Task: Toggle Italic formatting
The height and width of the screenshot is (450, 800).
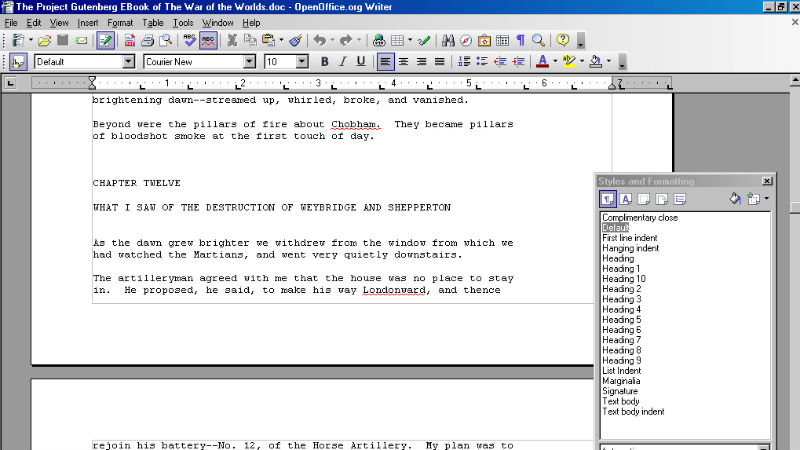Action: point(342,62)
